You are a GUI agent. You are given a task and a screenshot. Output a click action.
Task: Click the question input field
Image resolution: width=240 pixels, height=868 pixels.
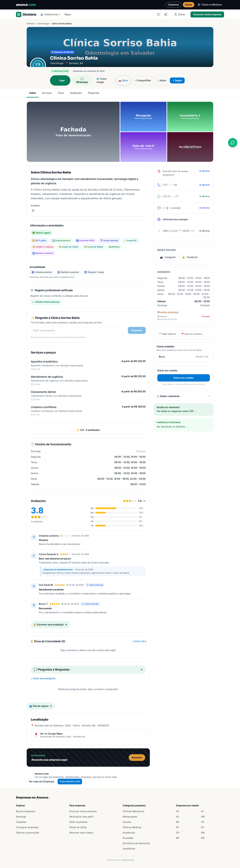(78, 330)
